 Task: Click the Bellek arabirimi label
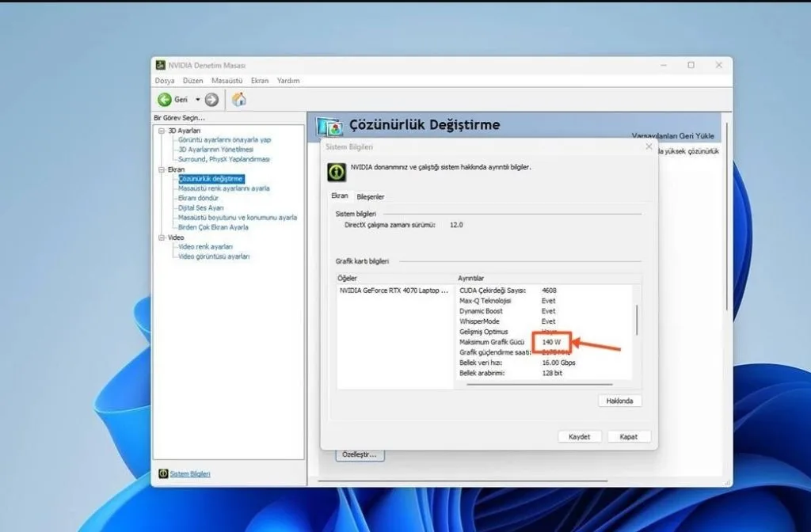[482, 374]
